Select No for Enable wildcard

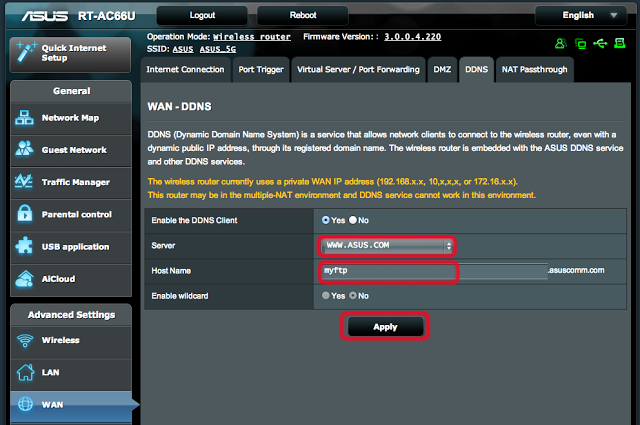coord(353,296)
